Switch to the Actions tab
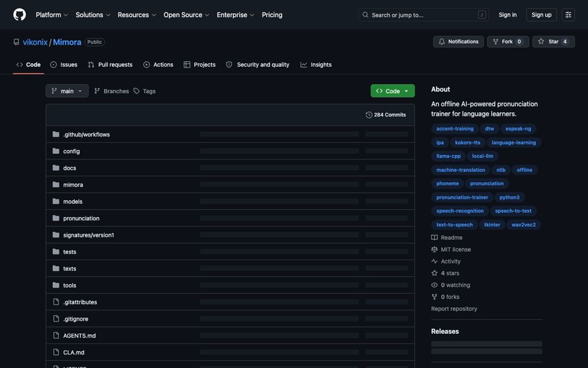This screenshot has width=588, height=368. (x=158, y=64)
